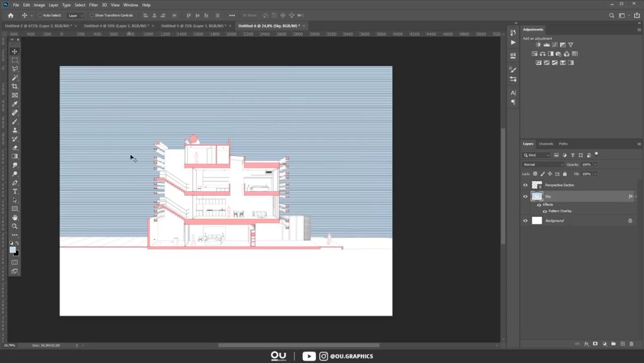
Task: Collapse the Sky layer effects list
Action: click(636, 196)
